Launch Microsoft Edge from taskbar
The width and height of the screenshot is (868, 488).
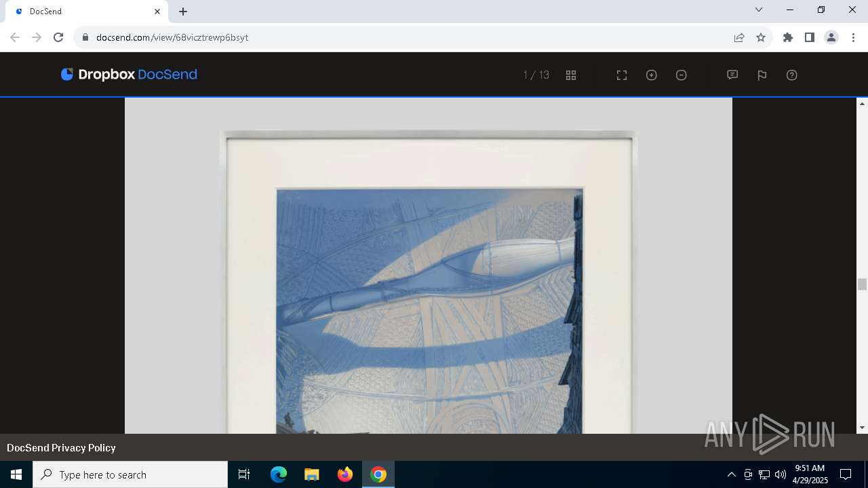click(x=279, y=474)
